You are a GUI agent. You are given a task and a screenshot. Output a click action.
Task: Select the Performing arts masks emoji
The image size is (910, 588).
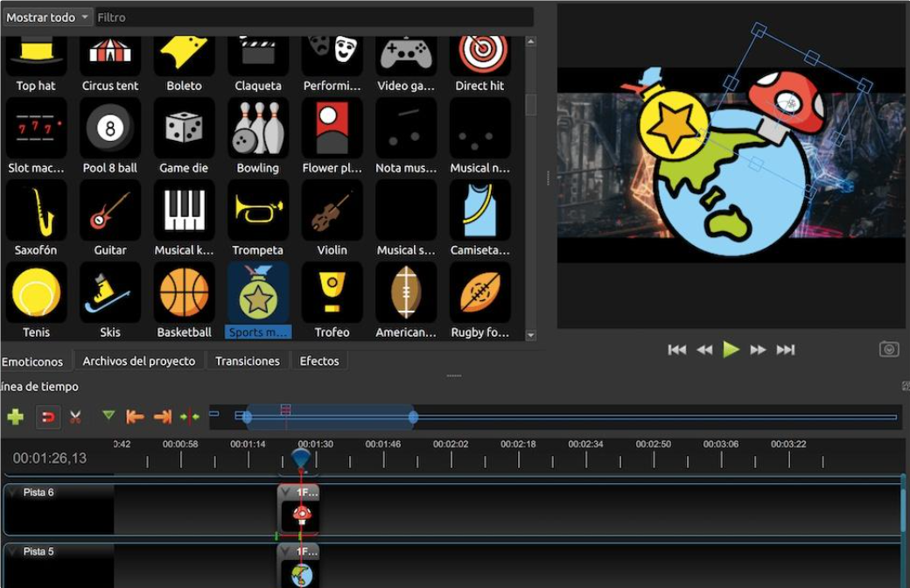tap(332, 64)
